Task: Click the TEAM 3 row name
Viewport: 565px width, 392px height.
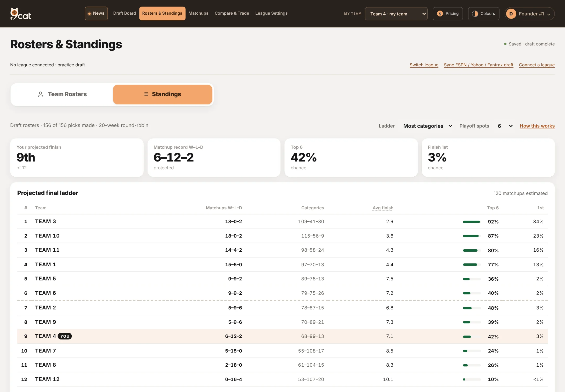Action: [x=46, y=222]
